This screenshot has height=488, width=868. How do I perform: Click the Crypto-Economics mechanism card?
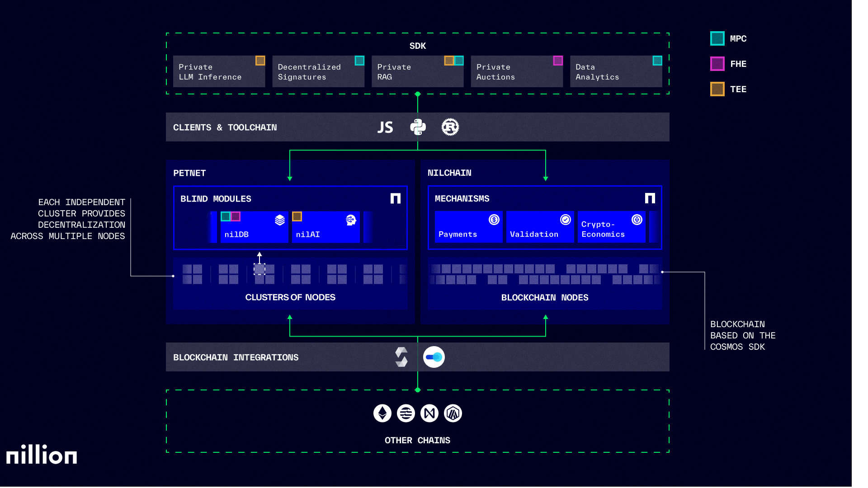coord(611,227)
